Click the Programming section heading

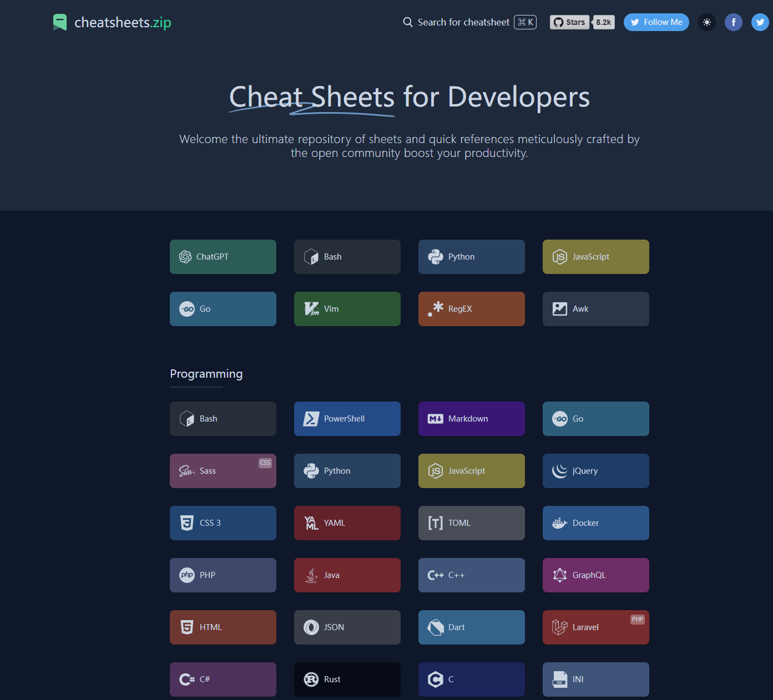206,374
